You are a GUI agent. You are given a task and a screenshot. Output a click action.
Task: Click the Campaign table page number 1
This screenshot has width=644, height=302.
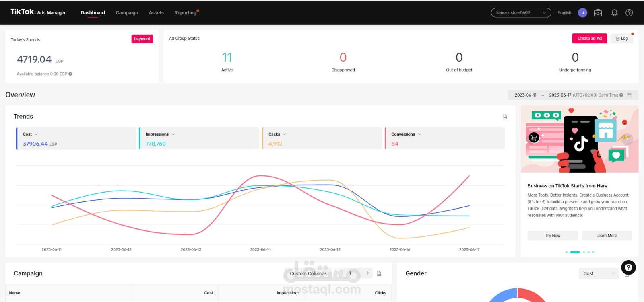[350, 273]
